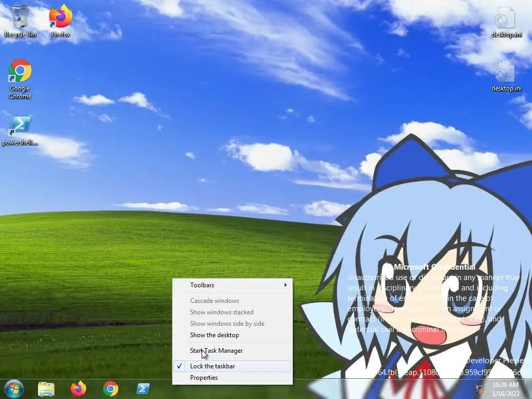Click the greyed Show windows side by side entry
Viewport: 532px width, 399px height.
click(x=232, y=324)
